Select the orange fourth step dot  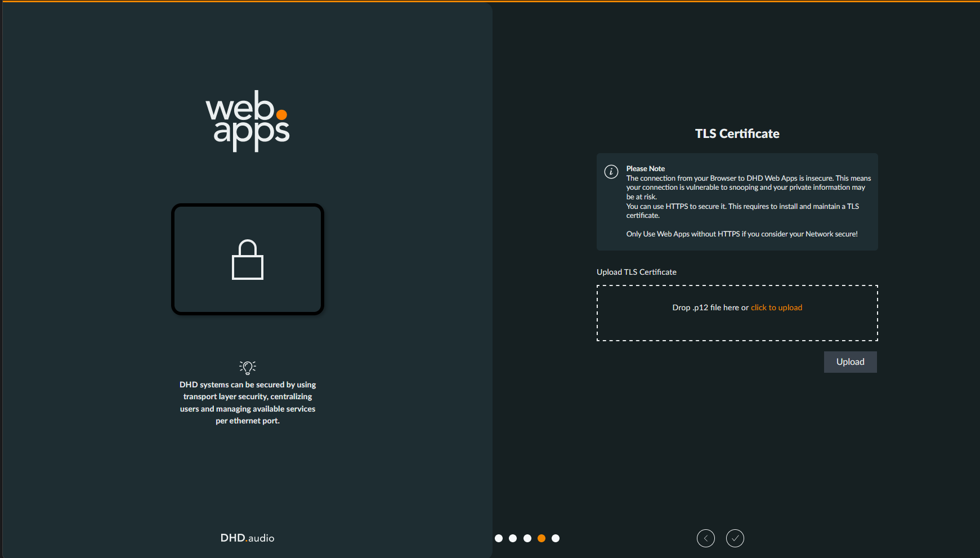(x=542, y=538)
